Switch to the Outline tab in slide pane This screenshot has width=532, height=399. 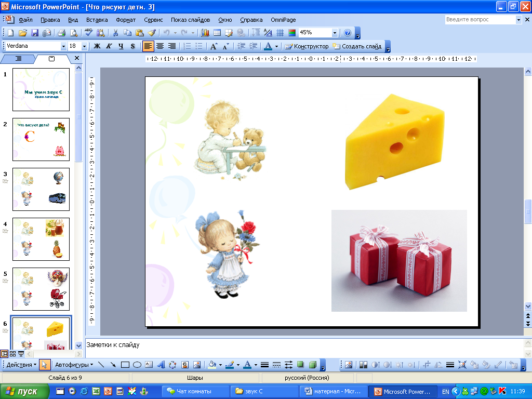pyautogui.click(x=18, y=59)
